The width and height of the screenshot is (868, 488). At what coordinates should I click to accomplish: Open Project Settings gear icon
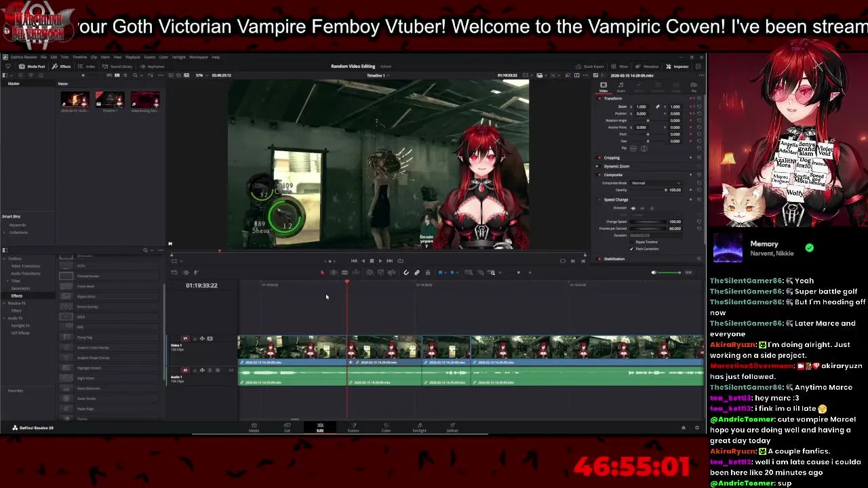pos(696,428)
